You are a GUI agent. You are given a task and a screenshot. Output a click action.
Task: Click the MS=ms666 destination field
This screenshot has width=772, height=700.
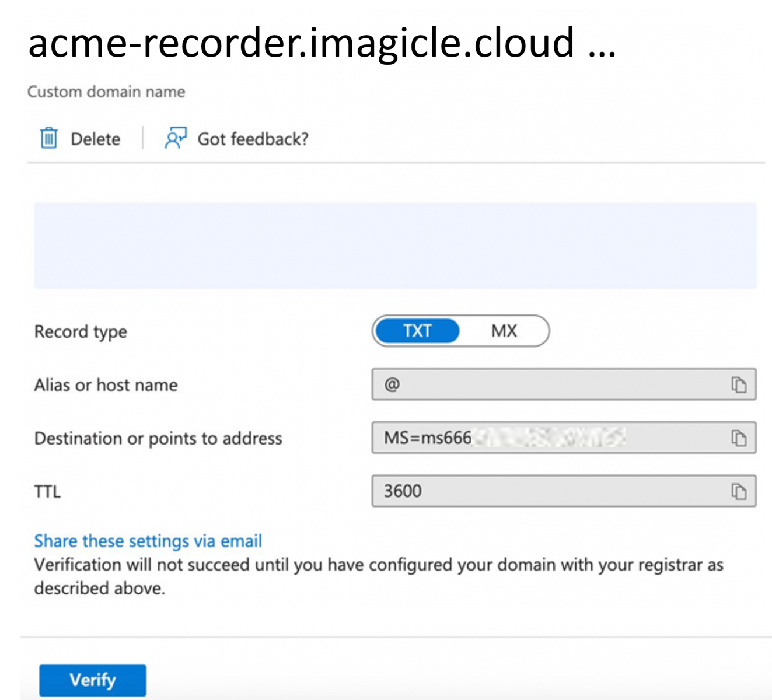pos(549,438)
